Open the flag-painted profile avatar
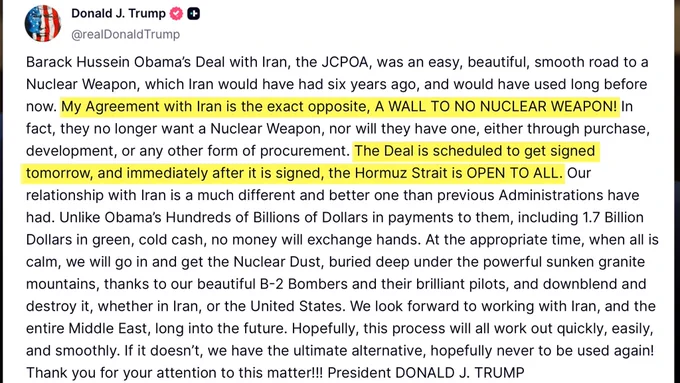The width and height of the screenshot is (680, 383). coord(43,23)
